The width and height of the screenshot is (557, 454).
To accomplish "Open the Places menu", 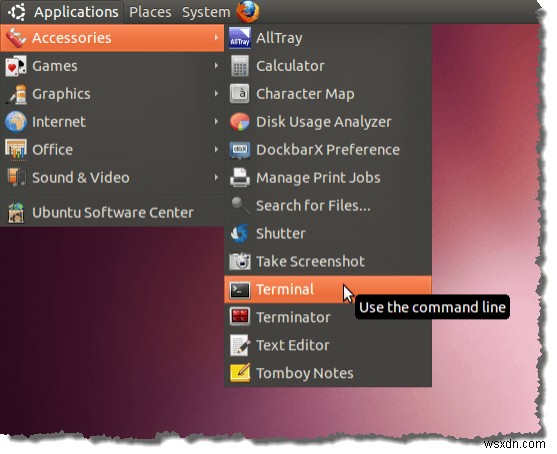I will (150, 12).
